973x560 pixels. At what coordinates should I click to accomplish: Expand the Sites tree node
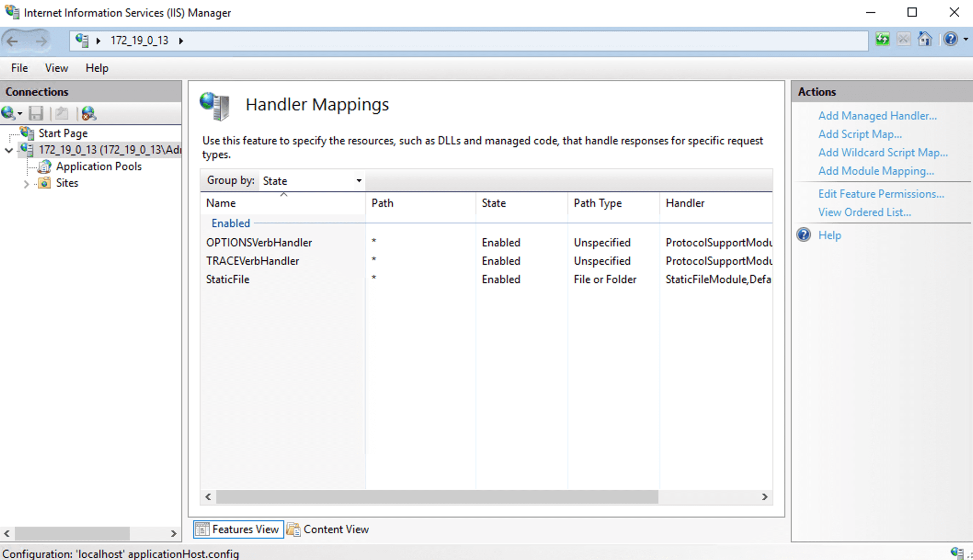click(26, 184)
